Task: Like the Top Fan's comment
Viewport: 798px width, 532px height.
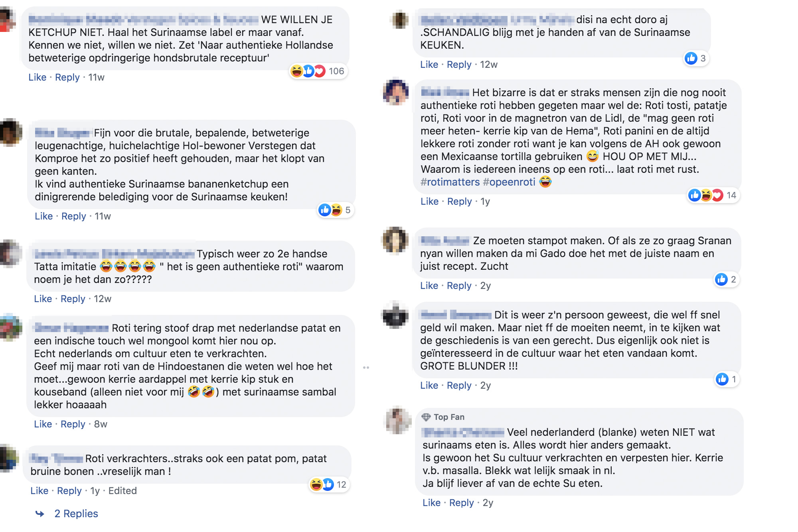Action: click(431, 503)
